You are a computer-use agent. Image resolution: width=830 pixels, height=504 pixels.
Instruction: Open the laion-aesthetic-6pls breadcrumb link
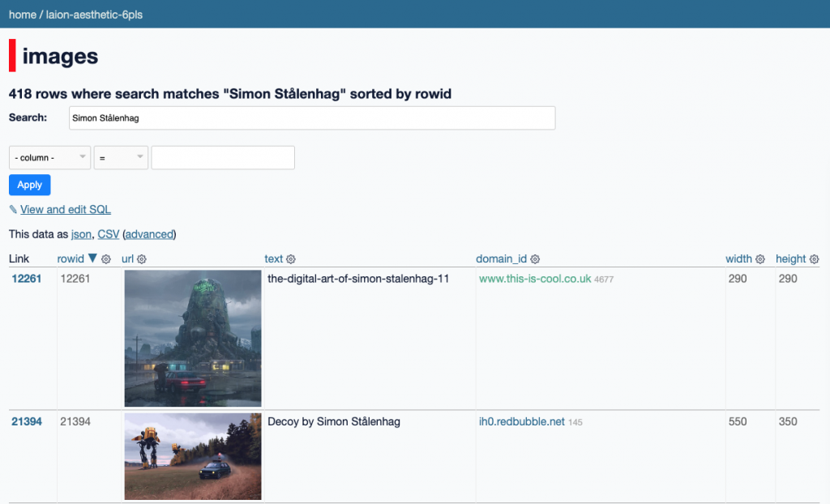(94, 15)
